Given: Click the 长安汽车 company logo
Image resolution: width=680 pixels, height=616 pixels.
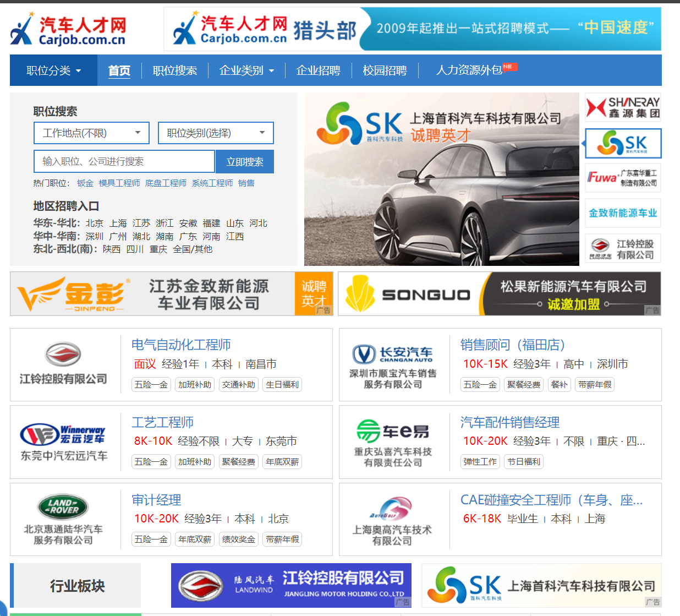Looking at the screenshot, I should click(x=393, y=354).
